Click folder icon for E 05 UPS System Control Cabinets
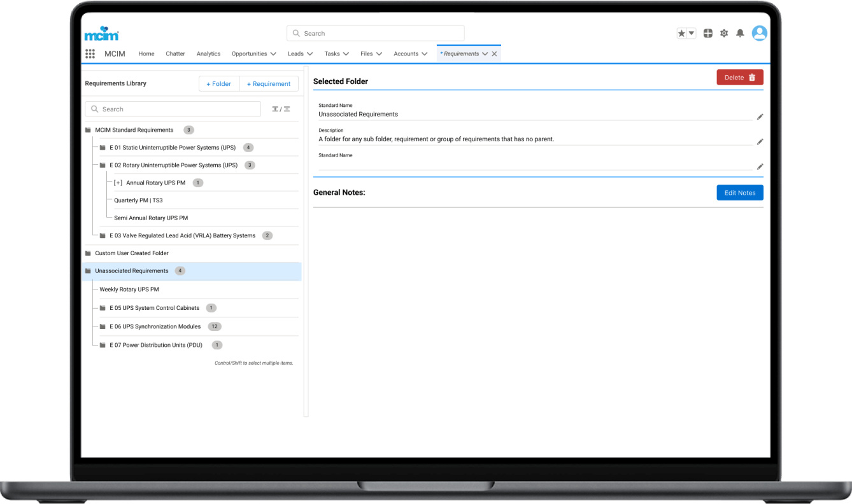This screenshot has width=852, height=504. [103, 308]
